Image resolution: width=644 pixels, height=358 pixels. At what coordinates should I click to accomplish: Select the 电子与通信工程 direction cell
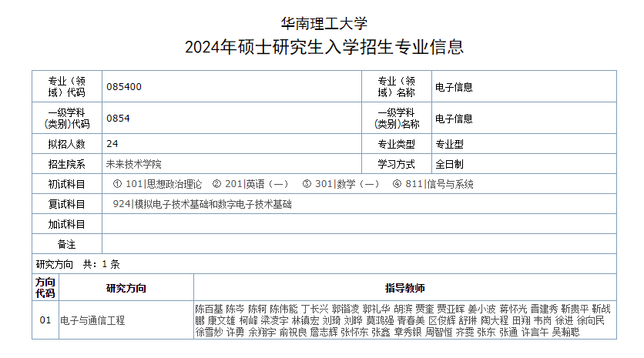coord(126,320)
